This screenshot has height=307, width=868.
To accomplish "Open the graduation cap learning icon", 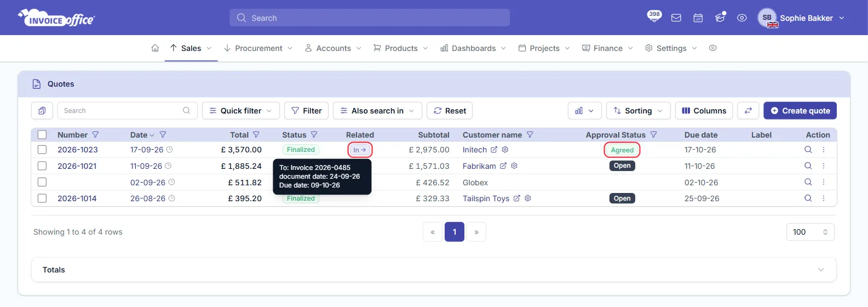I will pyautogui.click(x=720, y=18).
